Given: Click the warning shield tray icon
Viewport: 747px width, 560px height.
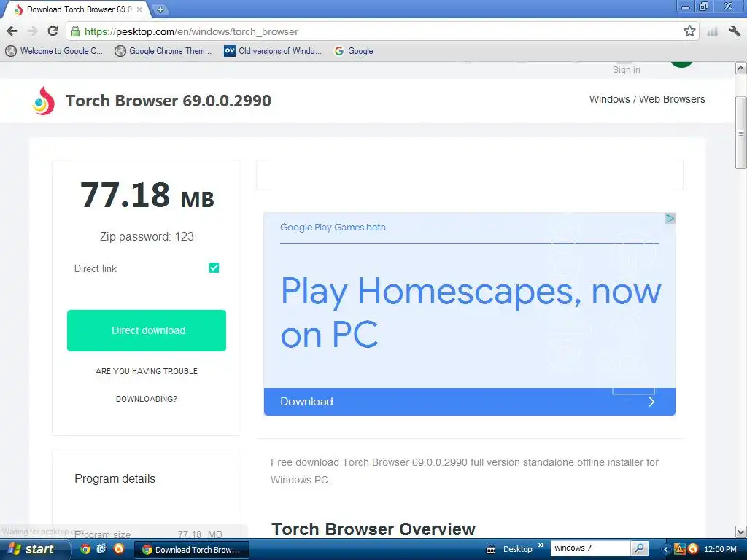Looking at the screenshot, I should coord(679,549).
